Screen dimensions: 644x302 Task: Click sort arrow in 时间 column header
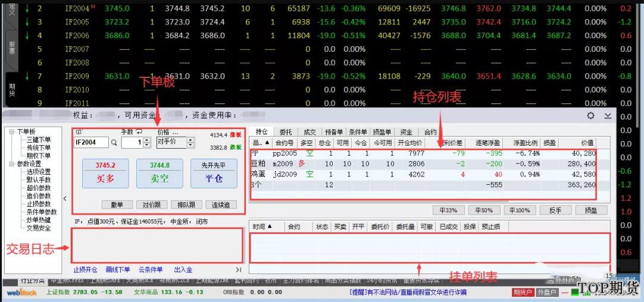point(270,226)
